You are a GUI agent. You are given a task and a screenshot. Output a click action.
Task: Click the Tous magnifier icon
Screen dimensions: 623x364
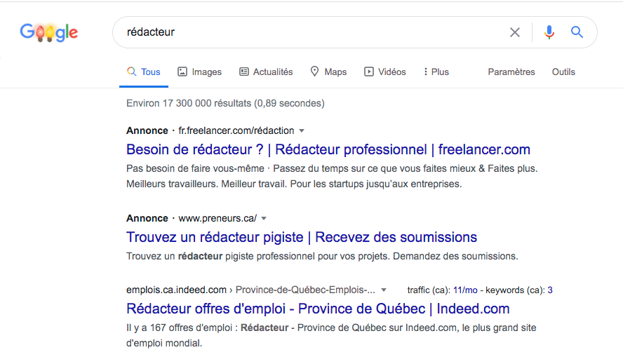click(x=131, y=72)
